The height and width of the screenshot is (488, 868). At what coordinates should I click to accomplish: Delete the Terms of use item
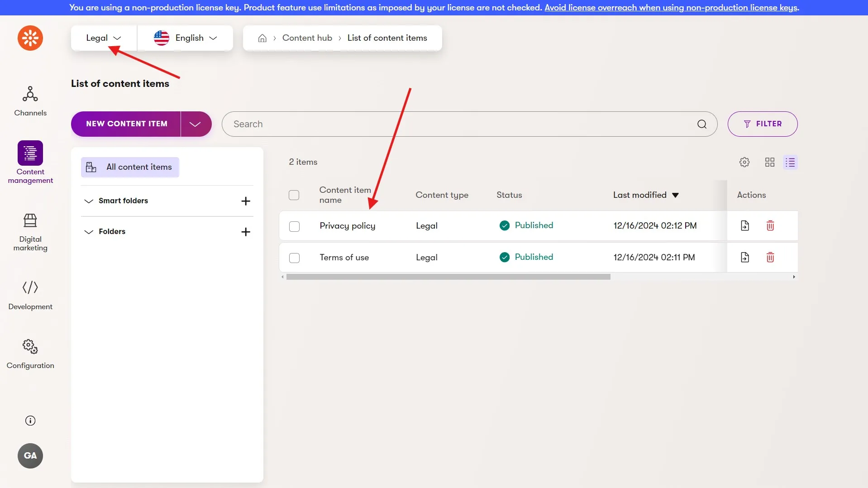click(x=770, y=257)
